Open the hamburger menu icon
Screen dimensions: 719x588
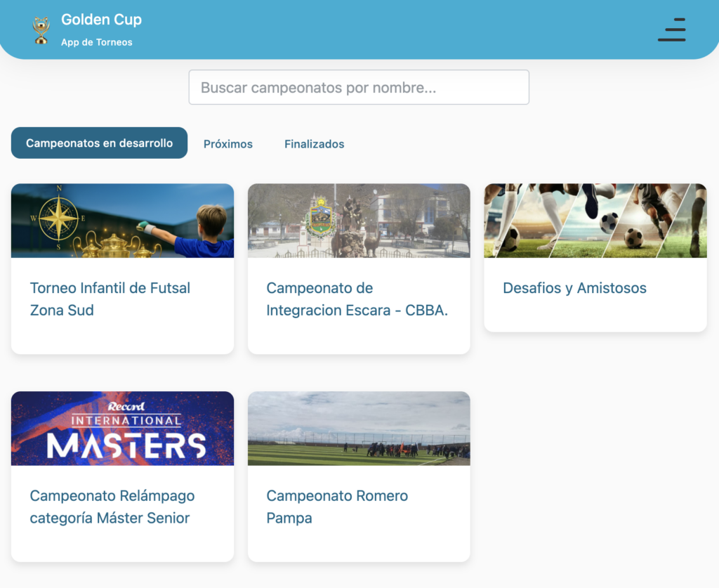point(672,30)
